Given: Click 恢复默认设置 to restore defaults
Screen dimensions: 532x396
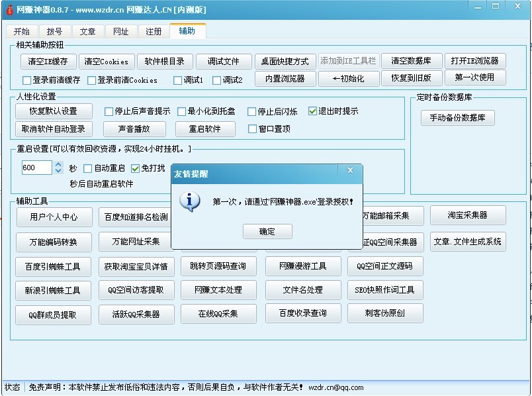Looking at the screenshot, I should tap(54, 111).
